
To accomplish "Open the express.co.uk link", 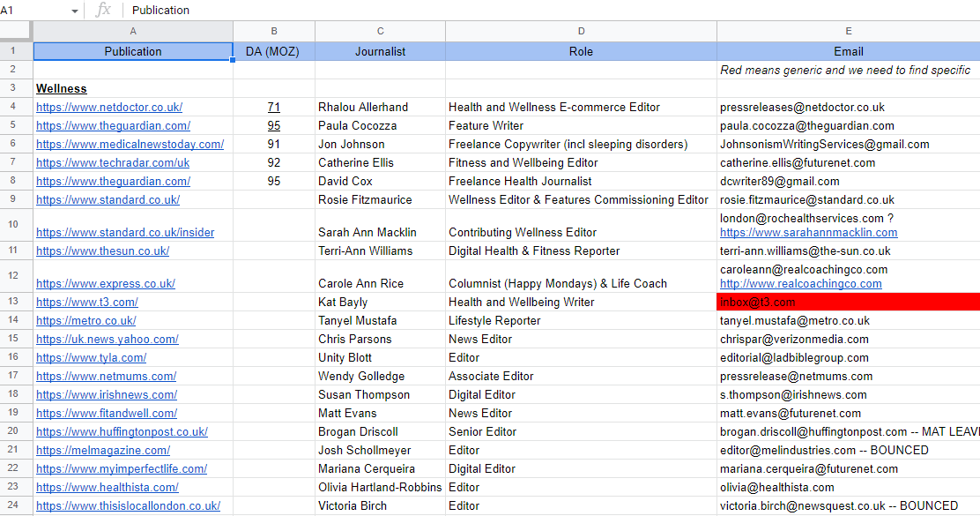I will pyautogui.click(x=106, y=283).
